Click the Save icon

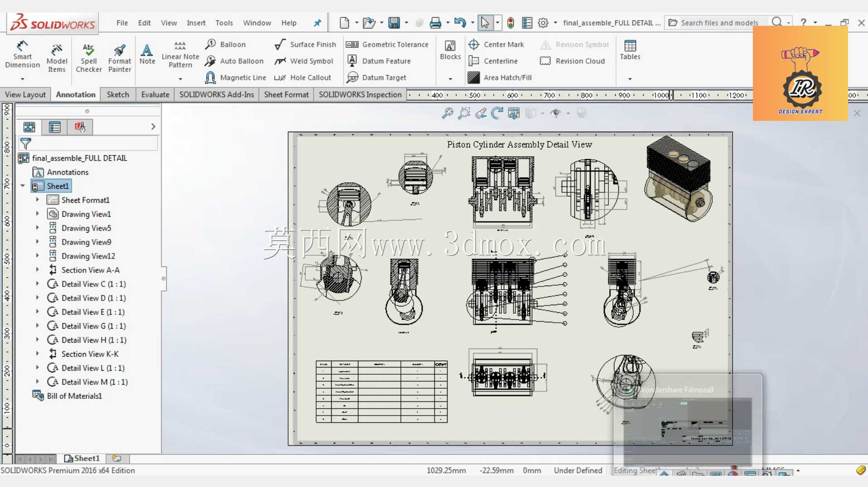point(394,23)
